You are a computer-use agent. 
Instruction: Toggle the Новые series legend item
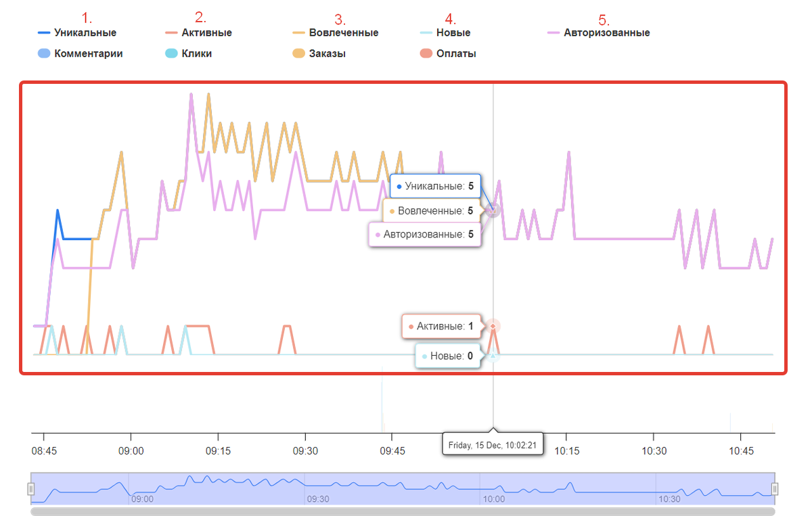445,32
